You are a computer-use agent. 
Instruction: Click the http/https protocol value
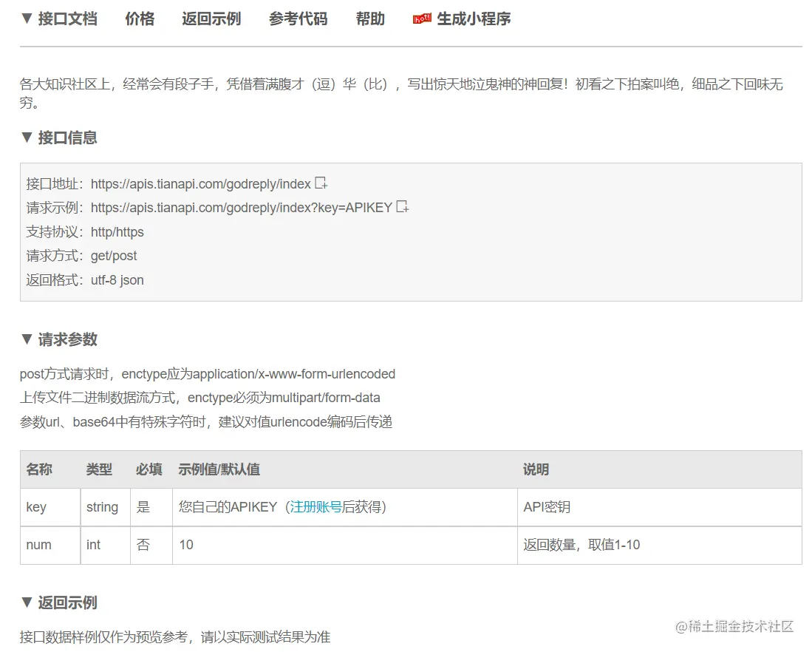(x=117, y=231)
